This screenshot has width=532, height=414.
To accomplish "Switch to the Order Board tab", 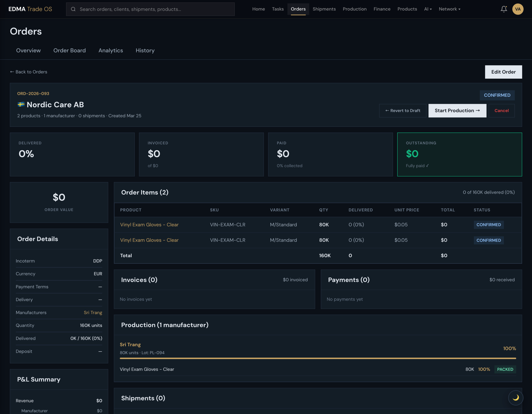I will coord(69,50).
